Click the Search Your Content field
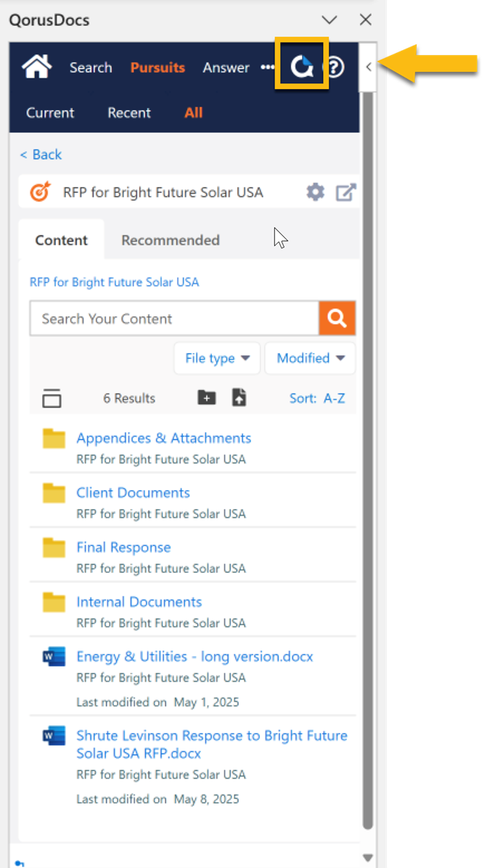This screenshot has height=868, width=495. [174, 318]
